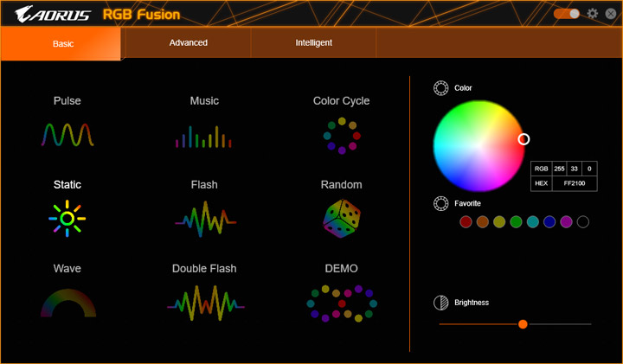Click the center of the color wheel
Image resolution: width=623 pixels, height=364 pixels.
(478, 146)
